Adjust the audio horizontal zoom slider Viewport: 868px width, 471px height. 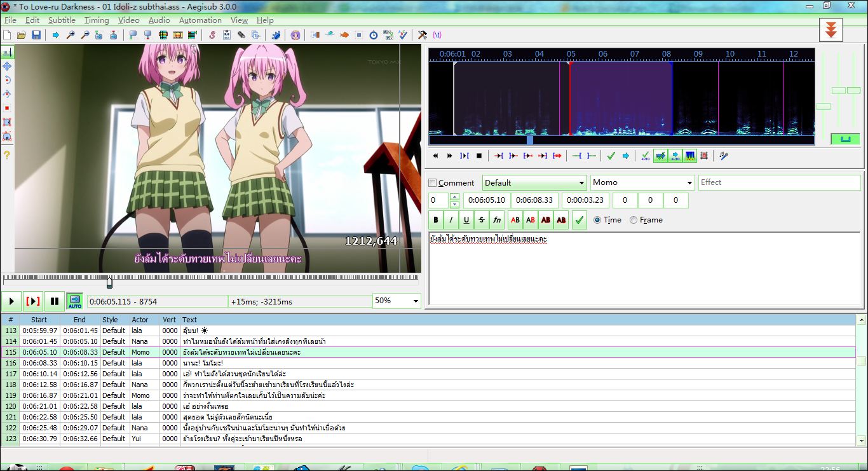click(823, 106)
